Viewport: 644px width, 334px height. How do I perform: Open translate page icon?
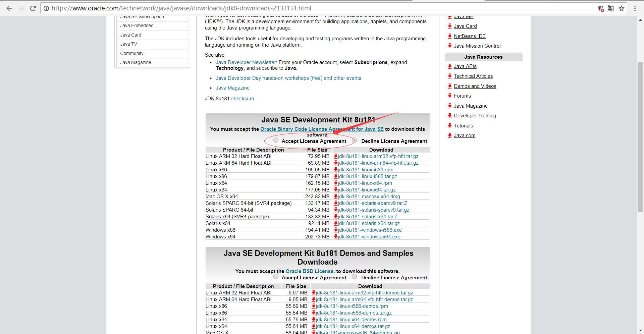tap(611, 8)
